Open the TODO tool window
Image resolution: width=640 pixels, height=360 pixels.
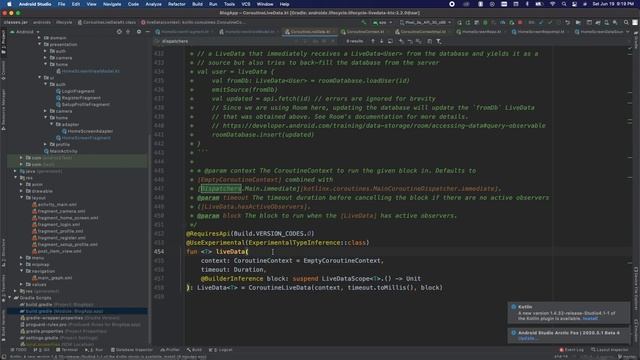(x=19, y=350)
